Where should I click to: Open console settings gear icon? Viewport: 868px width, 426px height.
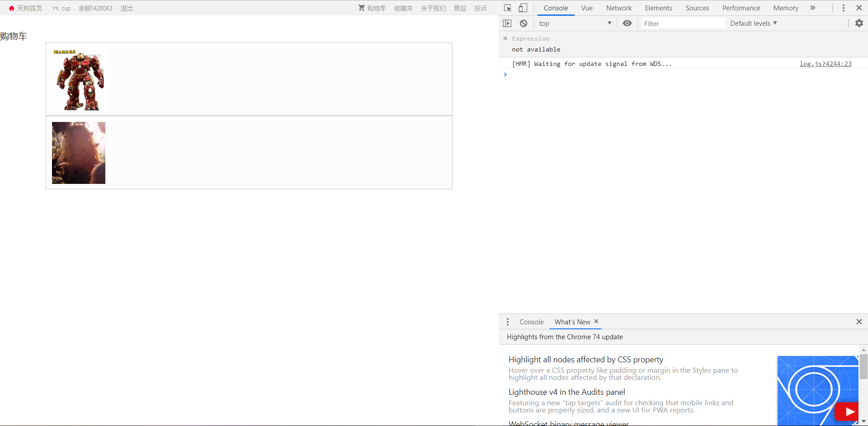859,23
